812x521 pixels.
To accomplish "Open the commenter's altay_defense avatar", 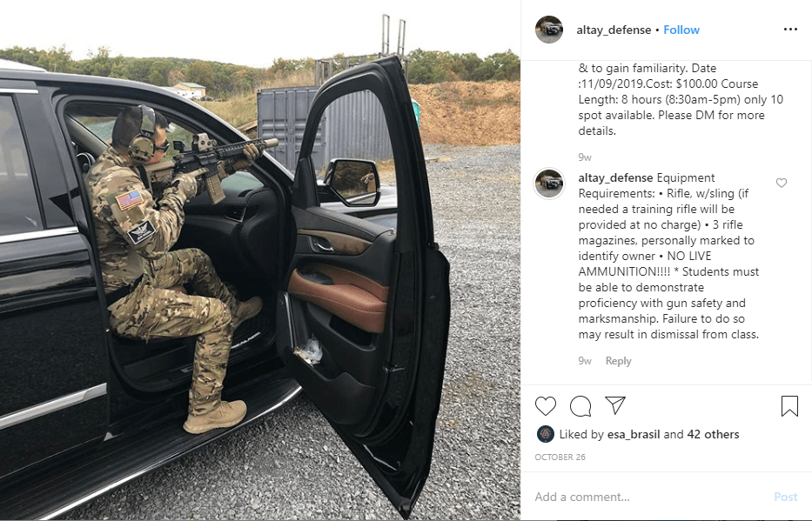I will pos(549,184).
